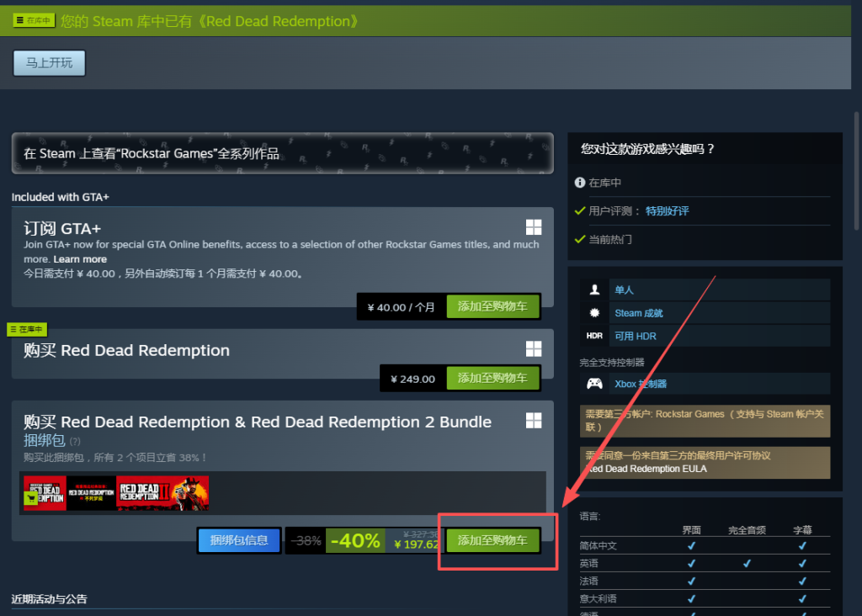
Task: Click Windows icon in 购买 Red Dead Redemption box
Action: coord(534,348)
